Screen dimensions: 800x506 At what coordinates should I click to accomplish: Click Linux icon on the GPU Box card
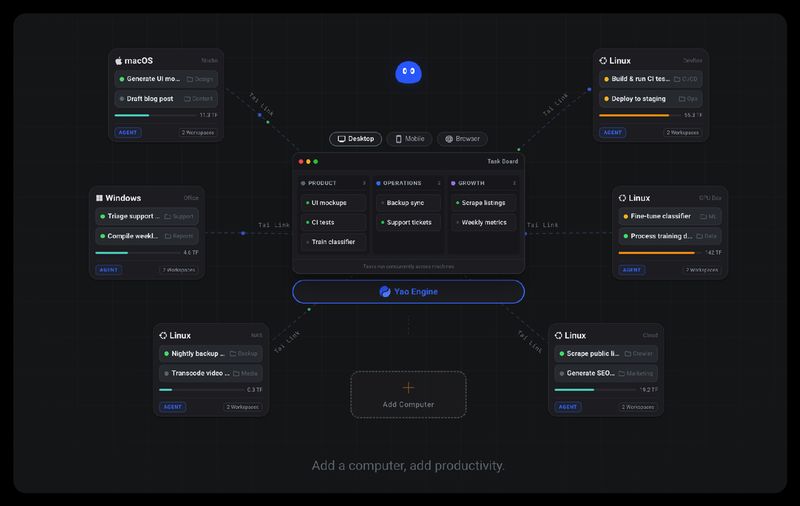622,198
